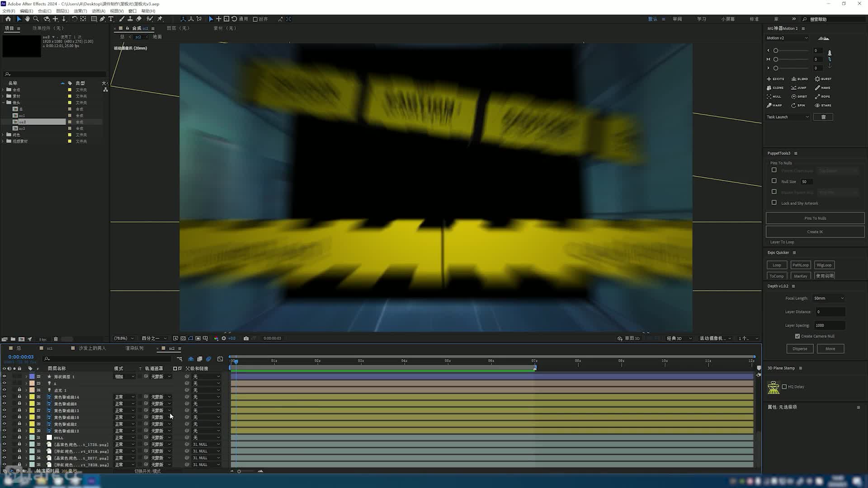Screen dimensions: 868x488
Task: Hide layer 22 形状图层 1 with eye toggle
Action: pyautogui.click(x=5, y=376)
